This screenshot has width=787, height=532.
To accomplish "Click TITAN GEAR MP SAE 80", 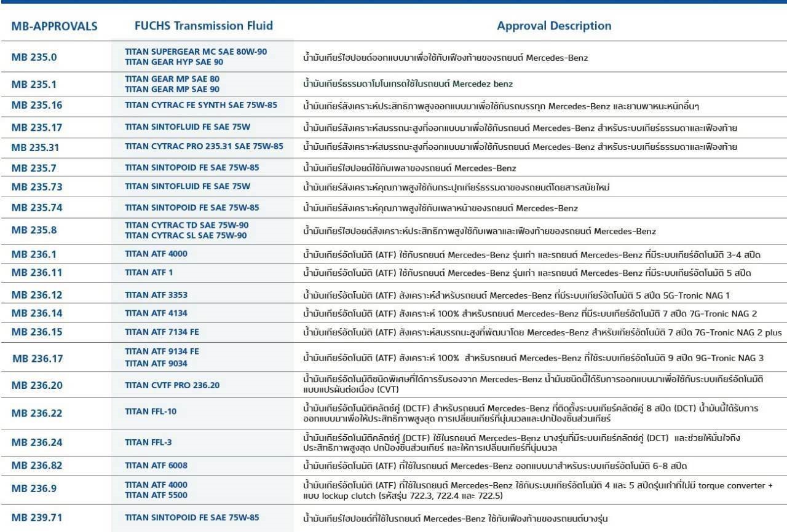I will [x=172, y=79].
